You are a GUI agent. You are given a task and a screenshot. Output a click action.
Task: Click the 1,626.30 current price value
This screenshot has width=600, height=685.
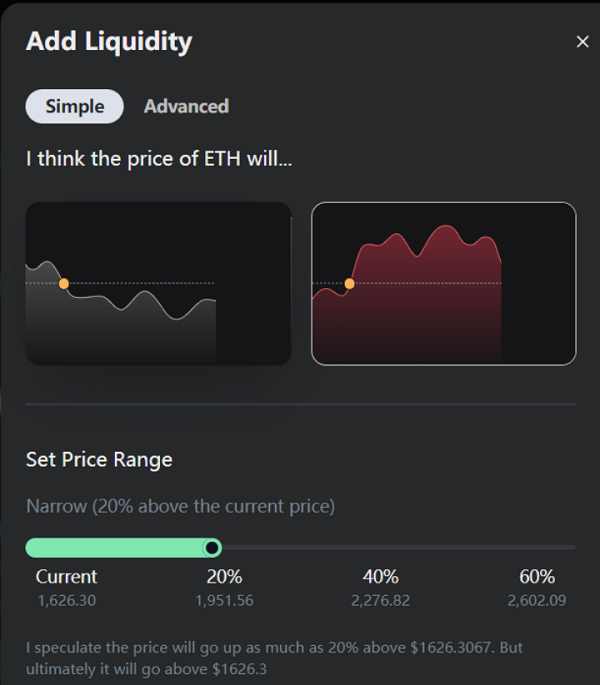(x=67, y=601)
